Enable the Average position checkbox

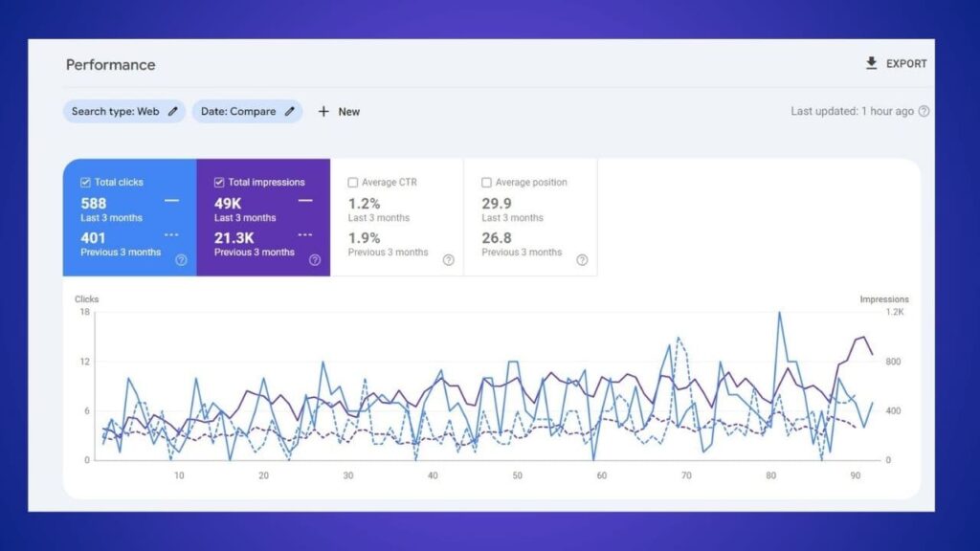(485, 182)
